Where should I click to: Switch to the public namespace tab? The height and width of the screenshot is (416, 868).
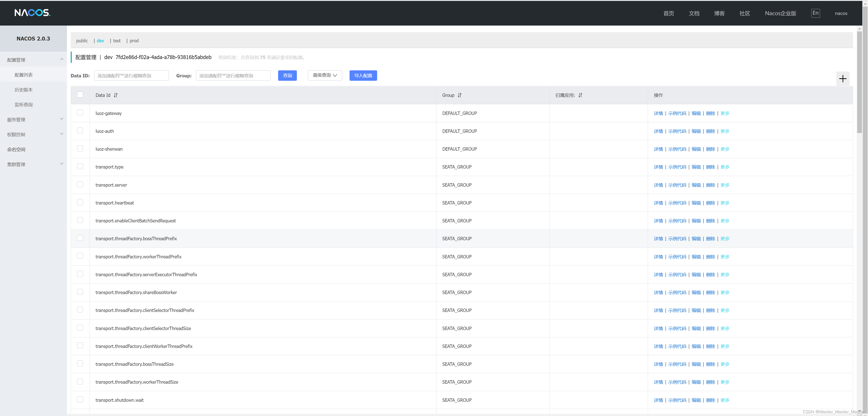82,41
